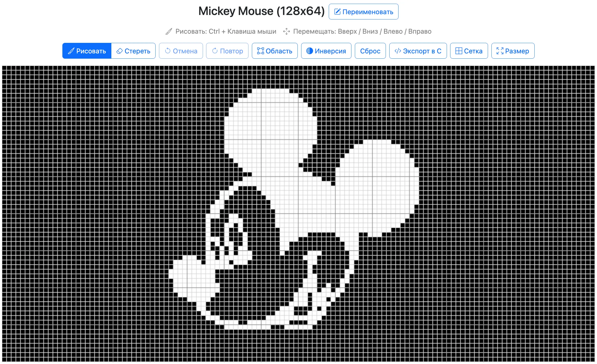Click the Reset (Сброс) button
Viewport: 597px width, 364px height.
coord(371,51)
